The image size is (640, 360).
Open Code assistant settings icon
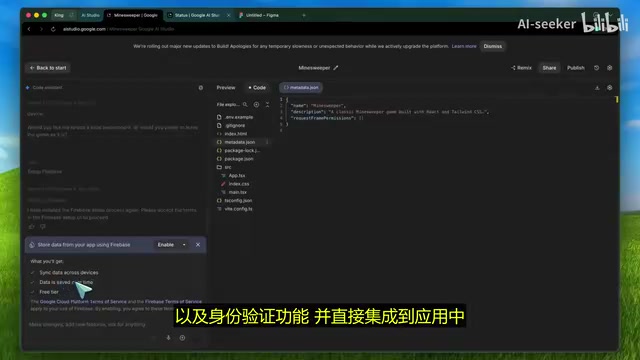tap(201, 88)
